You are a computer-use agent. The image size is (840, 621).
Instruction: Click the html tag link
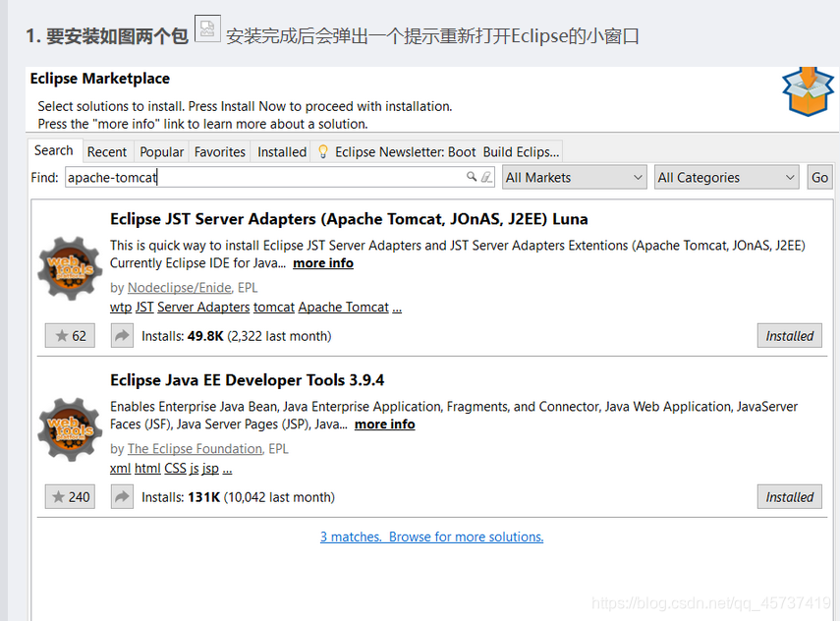pos(147,469)
